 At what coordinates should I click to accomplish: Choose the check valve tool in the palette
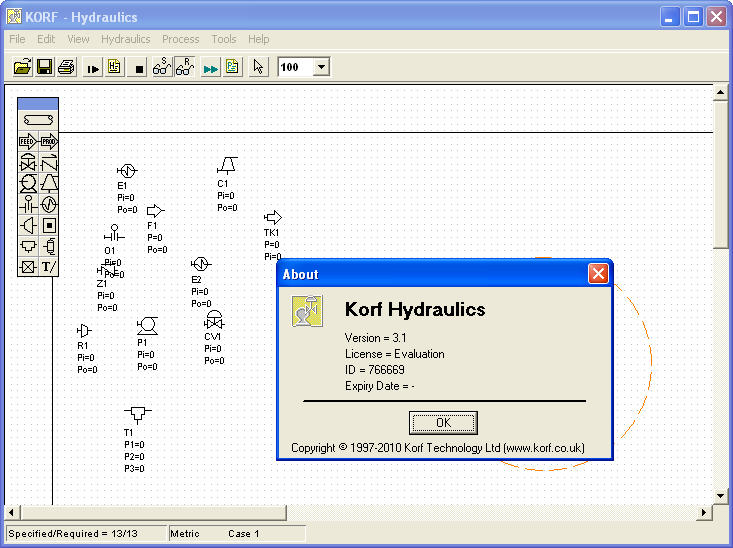point(49,162)
